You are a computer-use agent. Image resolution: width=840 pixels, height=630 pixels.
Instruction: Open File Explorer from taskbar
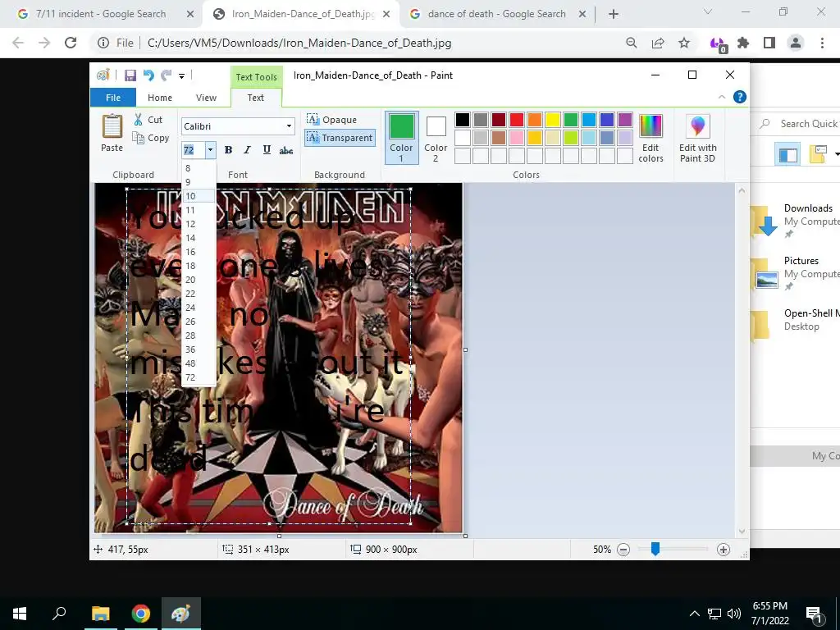pos(100,614)
